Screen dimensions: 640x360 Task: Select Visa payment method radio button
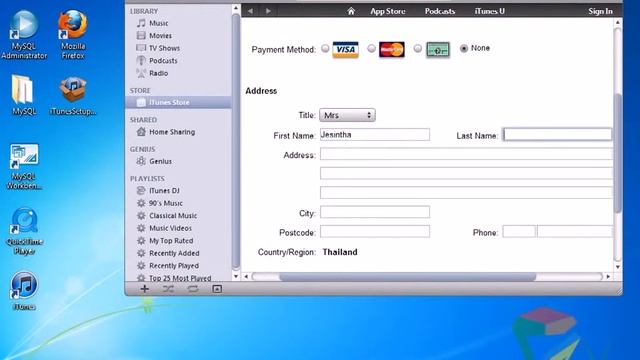pos(325,48)
